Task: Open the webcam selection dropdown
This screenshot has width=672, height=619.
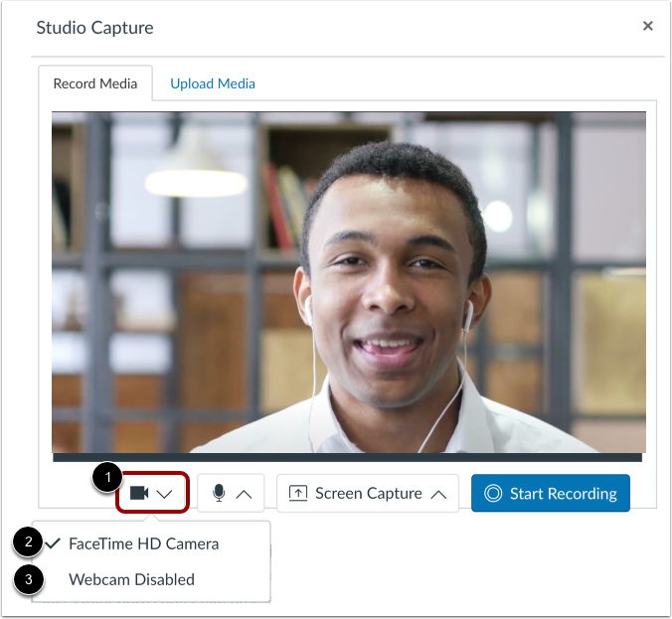Action: pos(152,493)
